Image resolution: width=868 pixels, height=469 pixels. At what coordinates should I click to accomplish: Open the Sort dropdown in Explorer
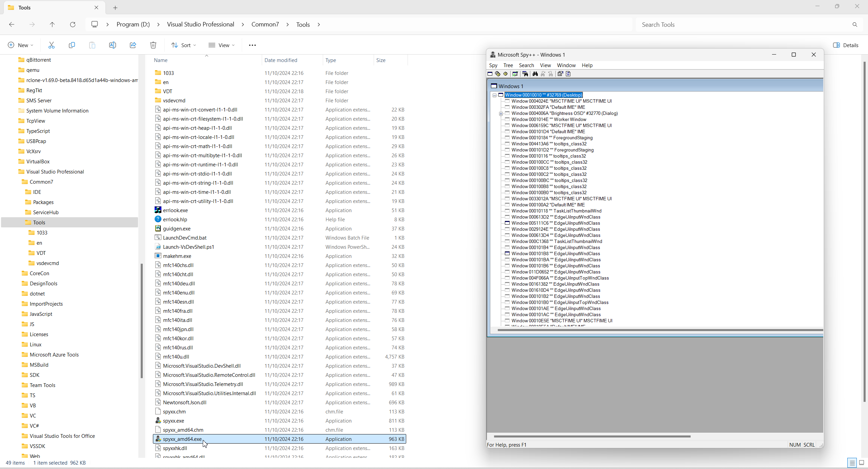(183, 45)
